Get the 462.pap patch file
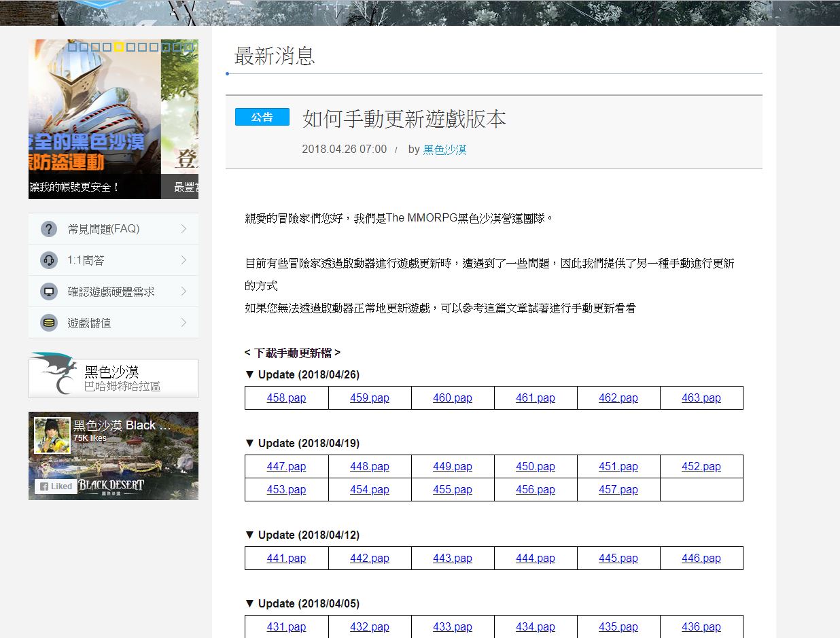840x638 pixels. click(x=618, y=398)
